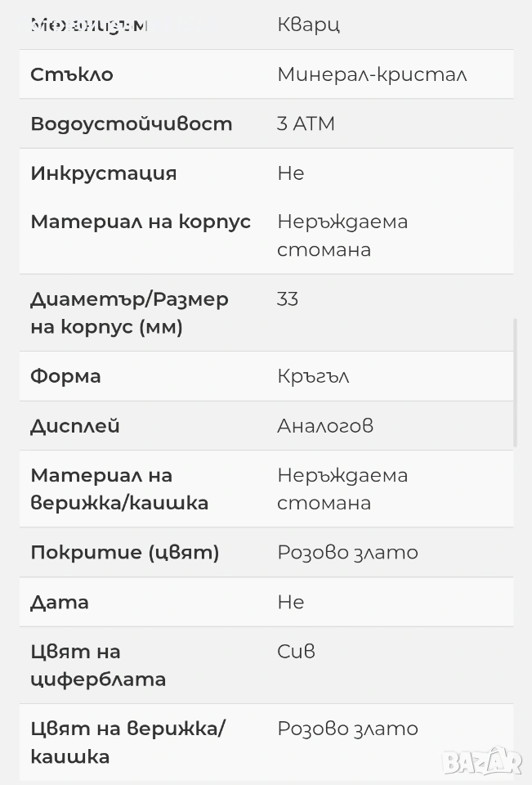Click the 'Сив' dial color value

[296, 652]
